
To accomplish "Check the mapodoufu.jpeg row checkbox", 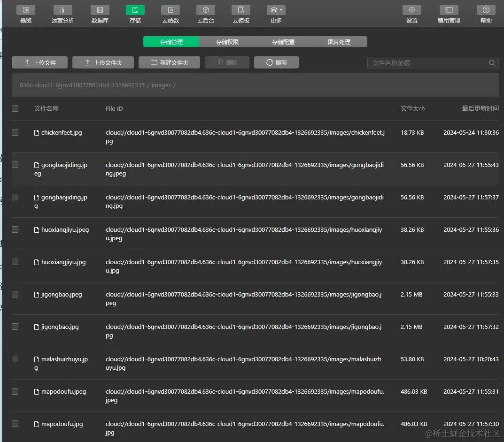I will pos(15,391).
